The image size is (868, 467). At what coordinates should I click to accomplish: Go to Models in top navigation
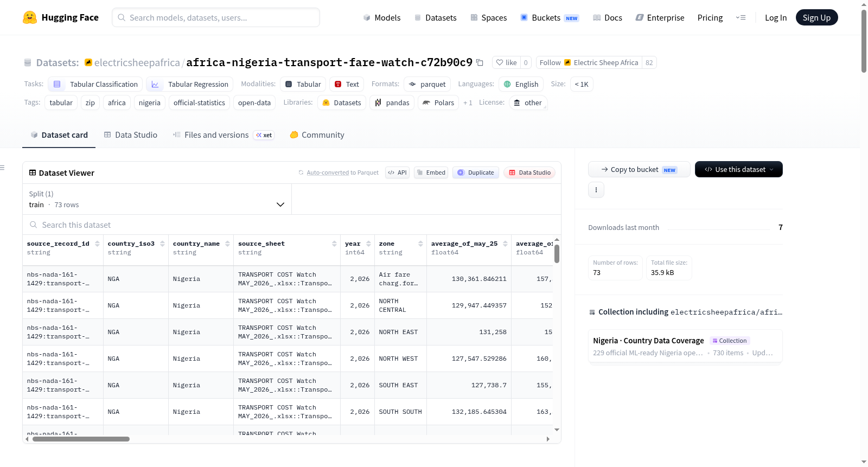pos(382,17)
